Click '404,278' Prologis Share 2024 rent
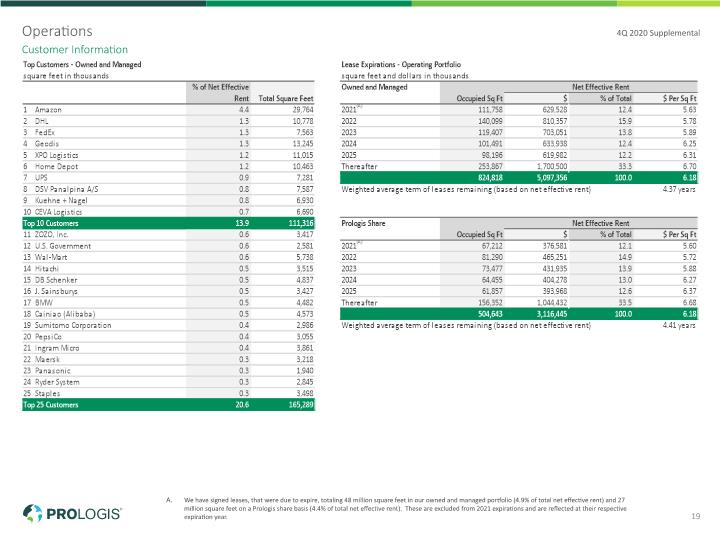 [x=555, y=280]
